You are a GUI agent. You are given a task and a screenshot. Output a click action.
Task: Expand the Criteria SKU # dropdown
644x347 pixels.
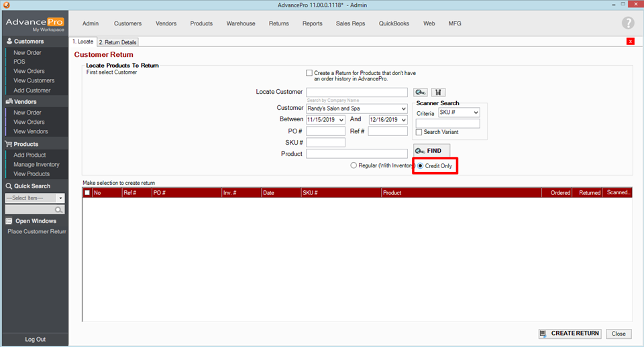(x=476, y=113)
